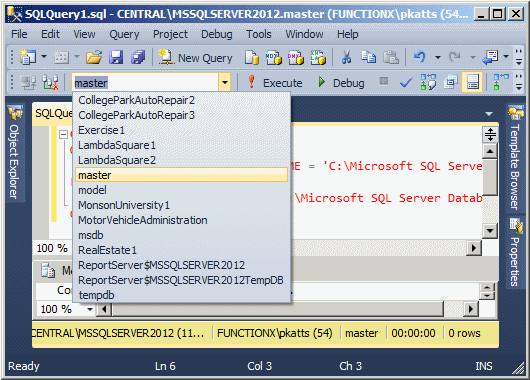Click the Change Connection icon
This screenshot has width=530, height=380.
point(50,82)
